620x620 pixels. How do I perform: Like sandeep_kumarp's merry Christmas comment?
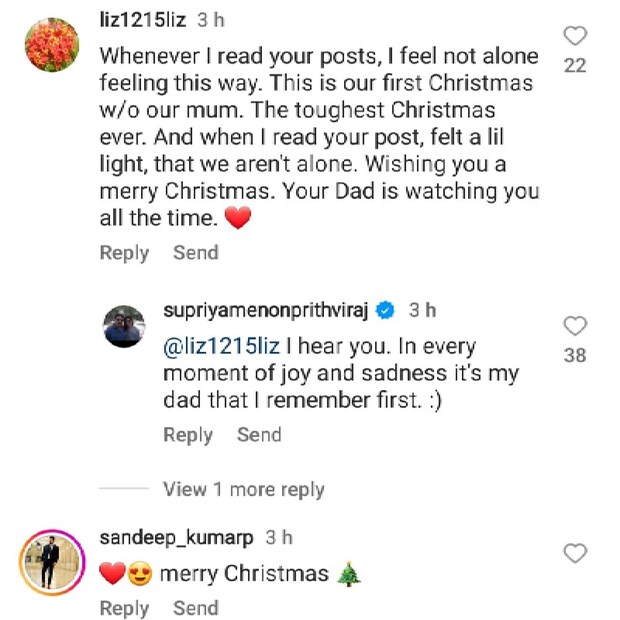coord(575,553)
